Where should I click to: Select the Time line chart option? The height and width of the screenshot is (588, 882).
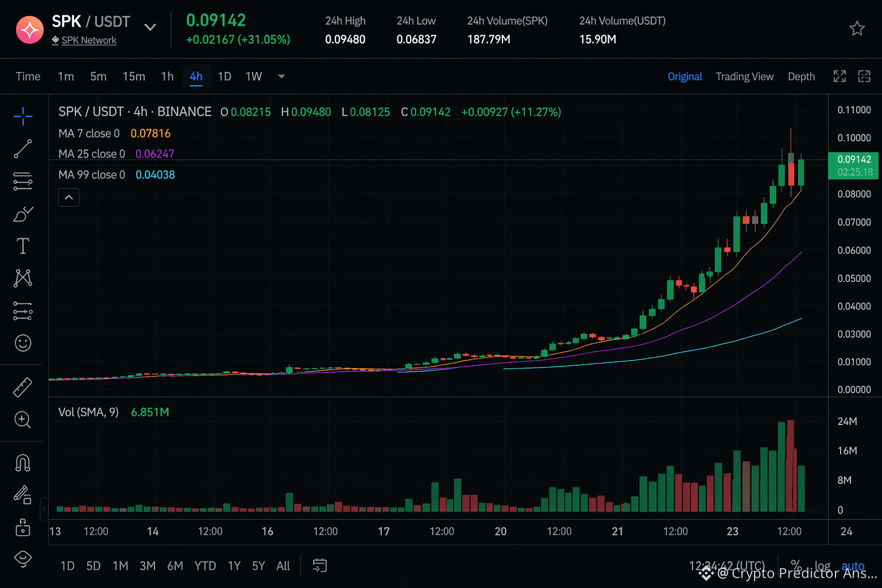pyautogui.click(x=28, y=76)
